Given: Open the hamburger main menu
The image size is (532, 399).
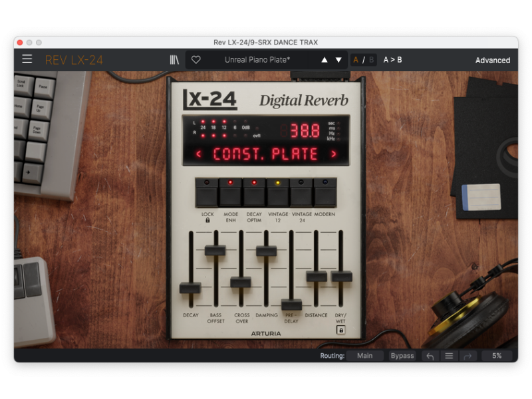Looking at the screenshot, I should pyautogui.click(x=27, y=59).
